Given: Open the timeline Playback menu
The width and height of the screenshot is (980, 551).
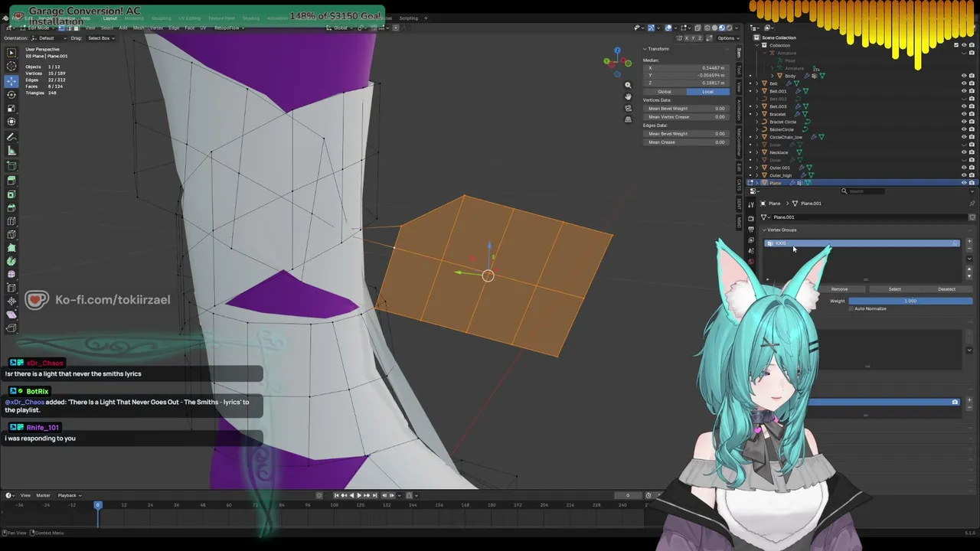Looking at the screenshot, I should [69, 495].
